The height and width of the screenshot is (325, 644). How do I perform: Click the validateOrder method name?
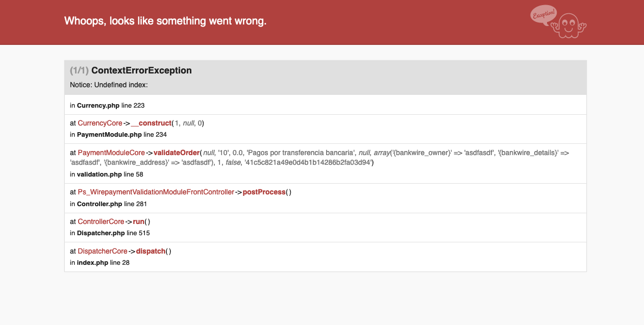[176, 153]
